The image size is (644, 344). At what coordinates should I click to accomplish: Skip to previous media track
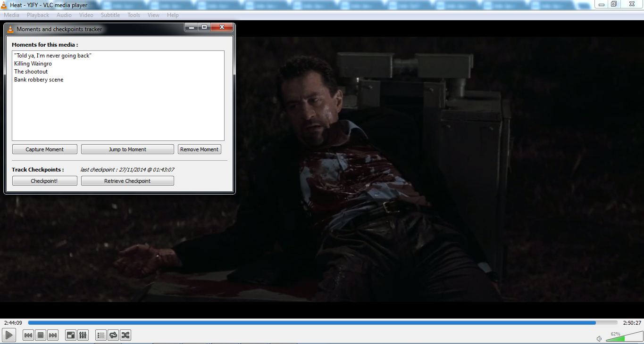tap(28, 335)
